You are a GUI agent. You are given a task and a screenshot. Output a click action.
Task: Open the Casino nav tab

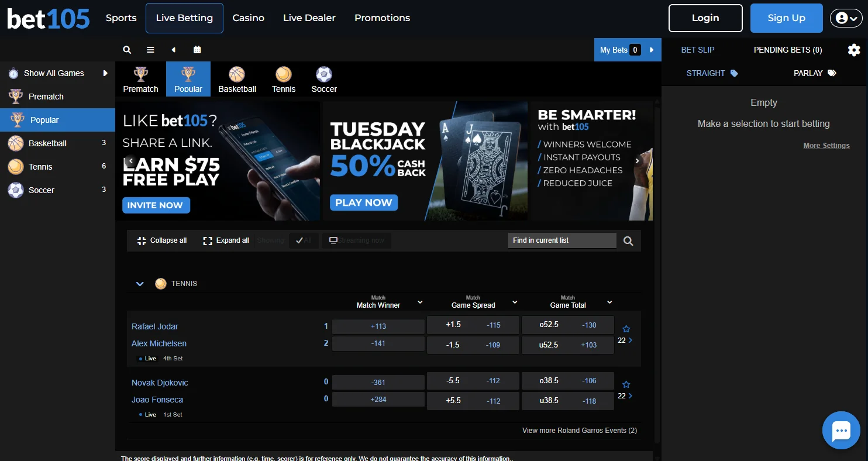click(x=249, y=18)
